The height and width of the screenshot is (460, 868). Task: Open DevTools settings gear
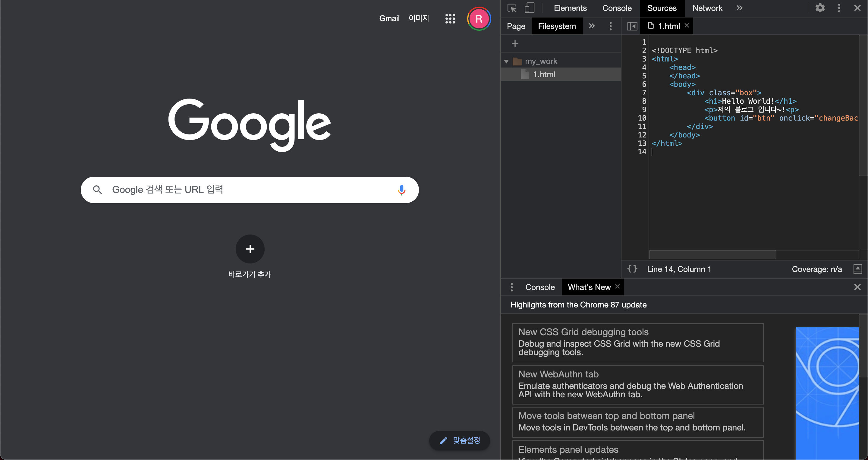point(820,8)
